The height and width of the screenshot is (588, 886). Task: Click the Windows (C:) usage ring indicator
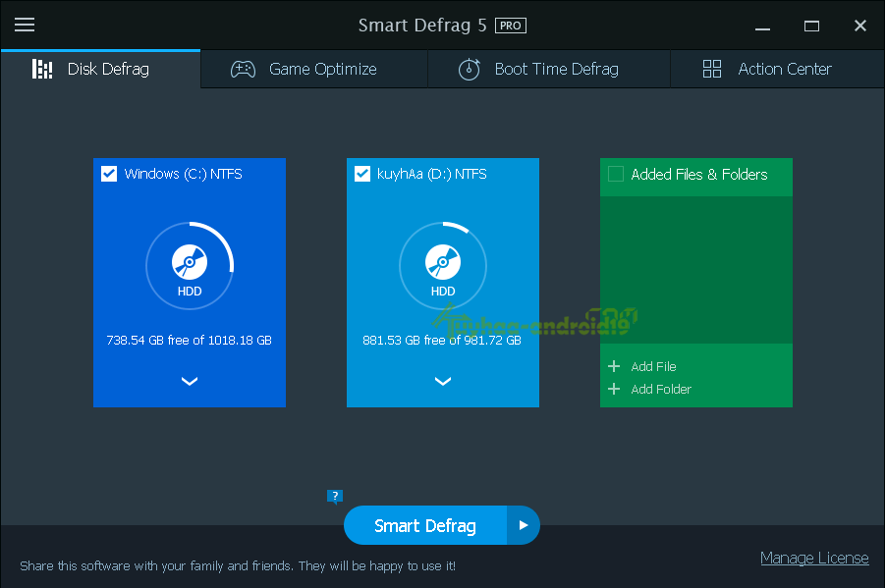click(190, 265)
